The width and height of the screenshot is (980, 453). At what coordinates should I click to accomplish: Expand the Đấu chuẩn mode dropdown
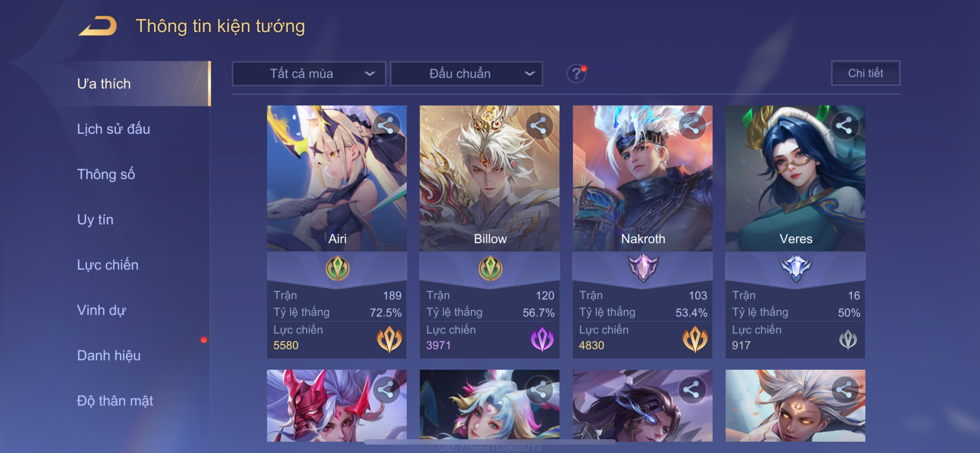[x=466, y=74]
